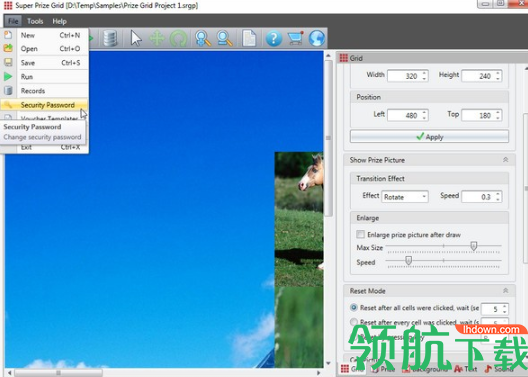Open the Tools menu
Image resolution: width=528 pixels, height=377 pixels.
[x=35, y=21]
